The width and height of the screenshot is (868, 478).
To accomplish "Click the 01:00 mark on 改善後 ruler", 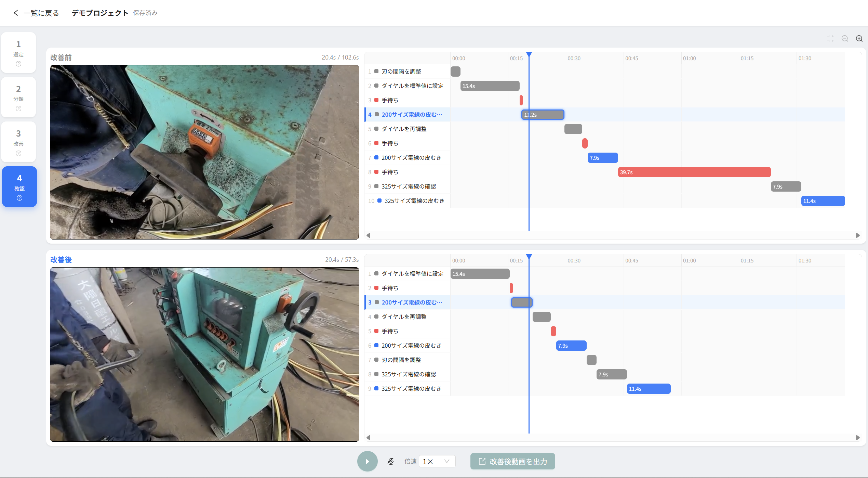I will pyautogui.click(x=689, y=261).
